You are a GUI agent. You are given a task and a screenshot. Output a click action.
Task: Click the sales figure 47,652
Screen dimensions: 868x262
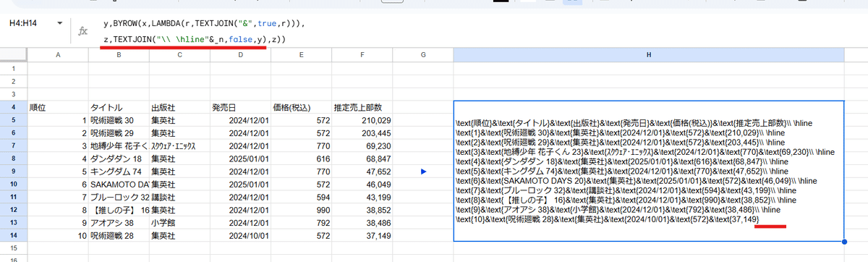[362, 172]
